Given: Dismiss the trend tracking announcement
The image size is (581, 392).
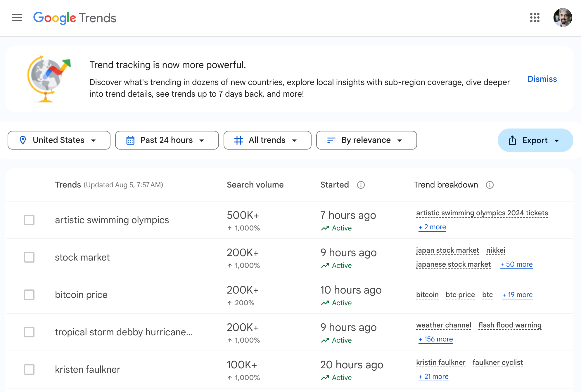Looking at the screenshot, I should tap(542, 79).
